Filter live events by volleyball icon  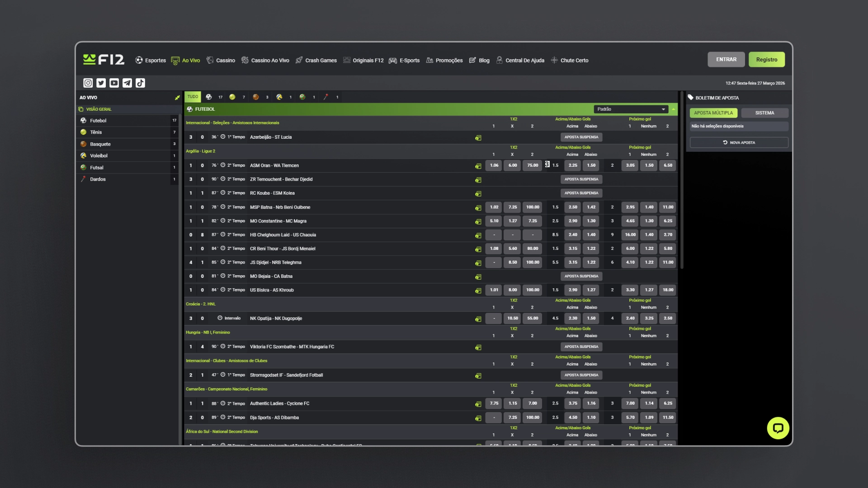click(279, 97)
